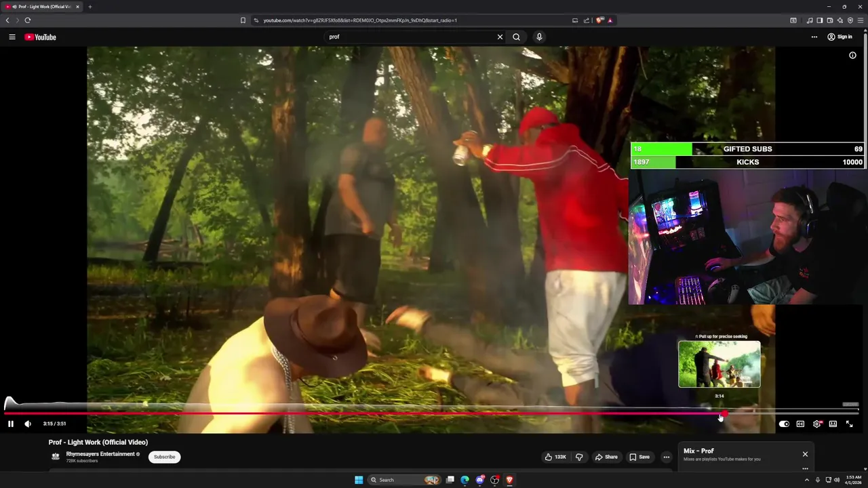
Task: Start voice search with the microphone
Action: (x=539, y=37)
